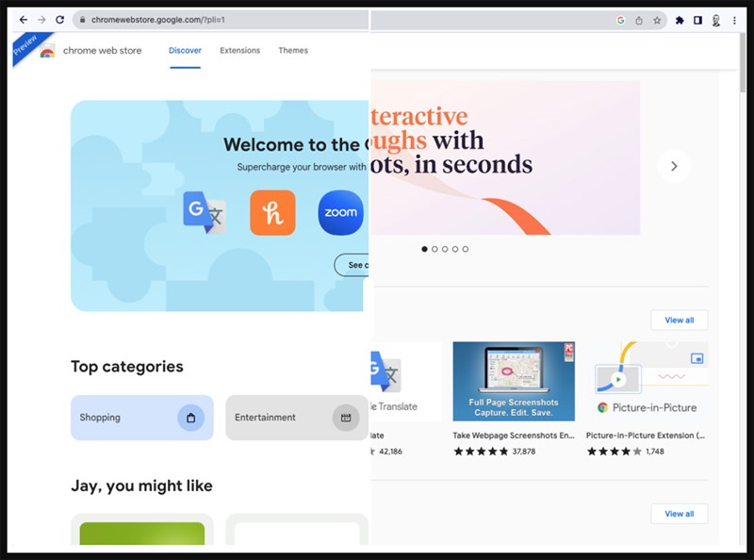754x560 pixels.
Task: Click the Zoom app icon in the banner
Action: click(340, 212)
